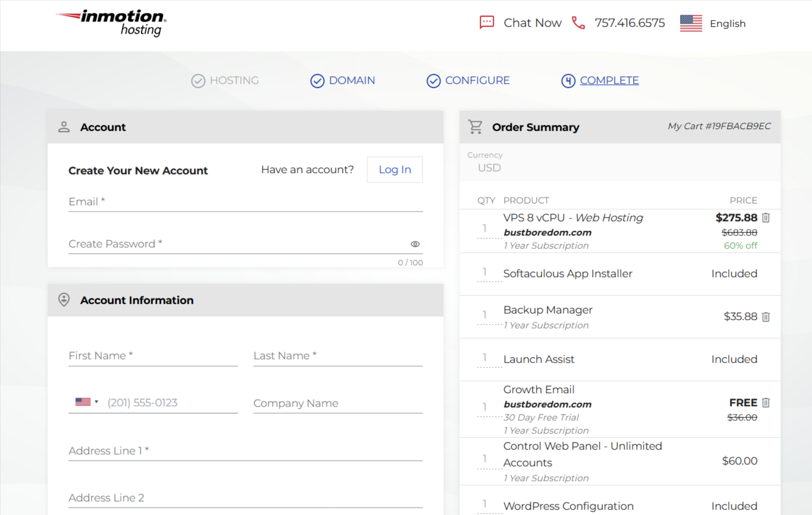Click the InMotion Hosting logo
The height and width of the screenshot is (515, 812).
tap(111, 23)
